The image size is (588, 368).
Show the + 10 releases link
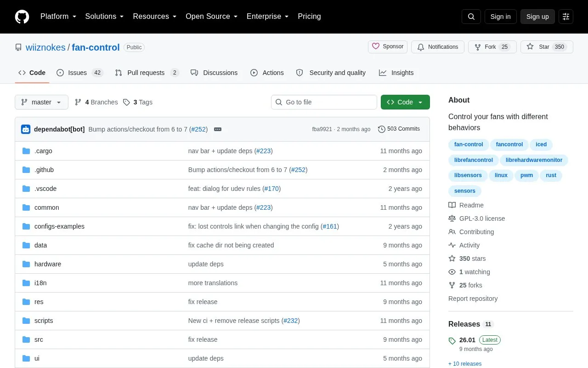pos(465,364)
